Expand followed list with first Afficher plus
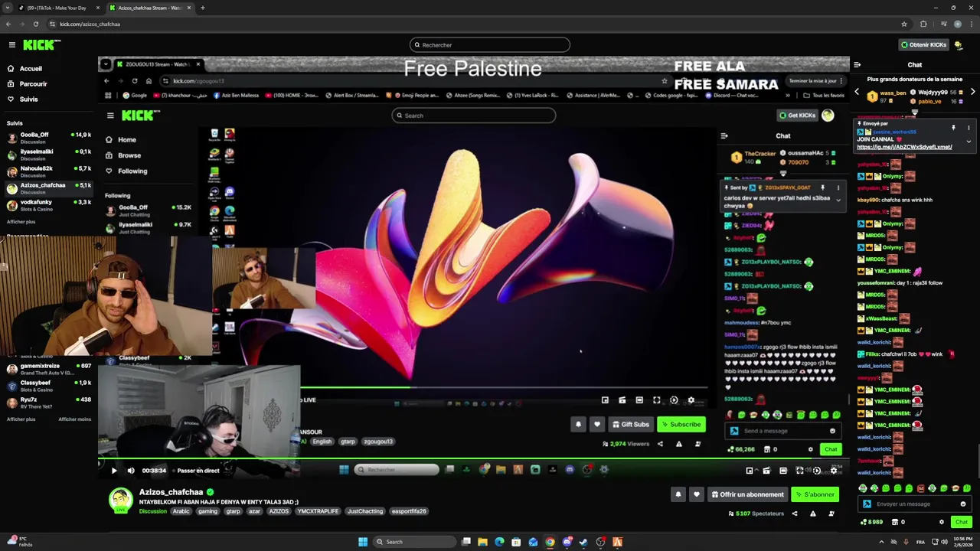 (x=21, y=222)
